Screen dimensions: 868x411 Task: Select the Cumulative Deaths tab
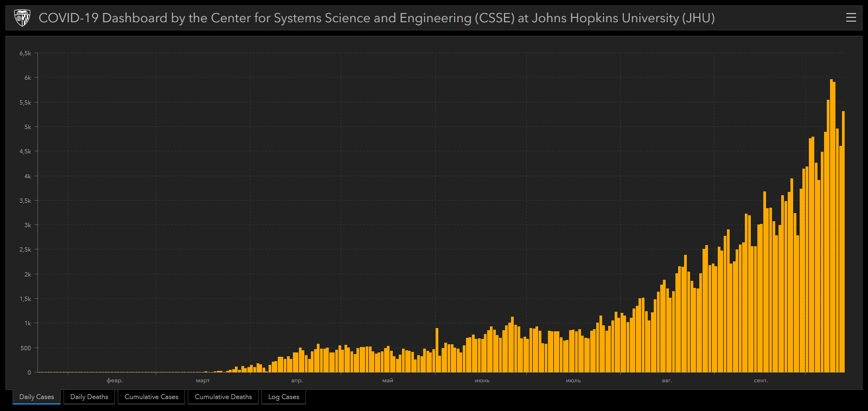(x=223, y=397)
